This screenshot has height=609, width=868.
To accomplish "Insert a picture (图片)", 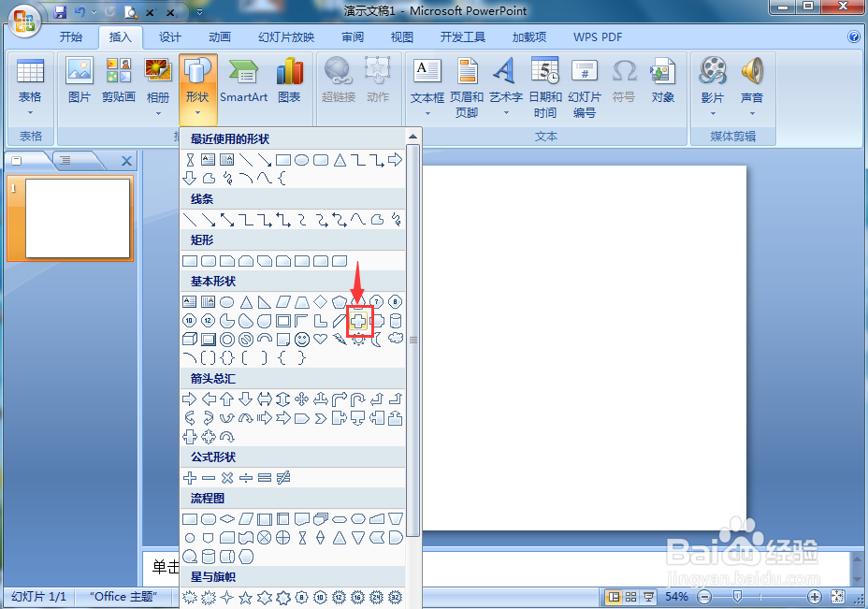I will coord(80,80).
